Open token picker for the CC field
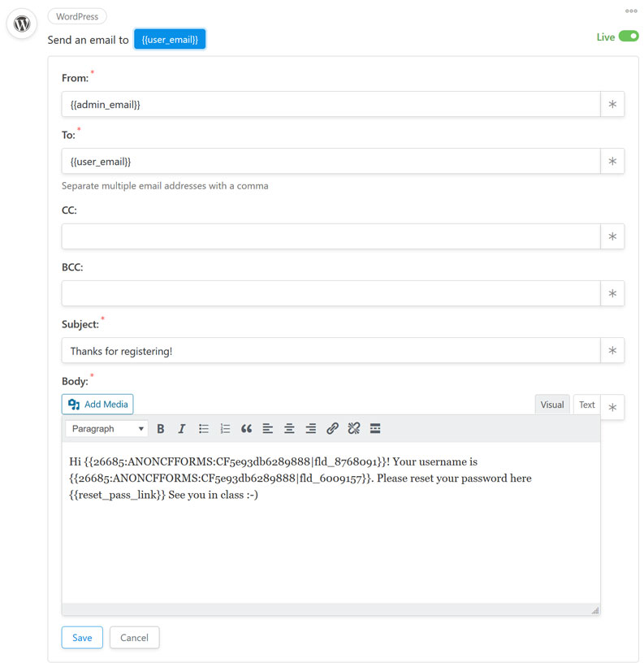Viewport: 644px width, 667px height. 612,236
